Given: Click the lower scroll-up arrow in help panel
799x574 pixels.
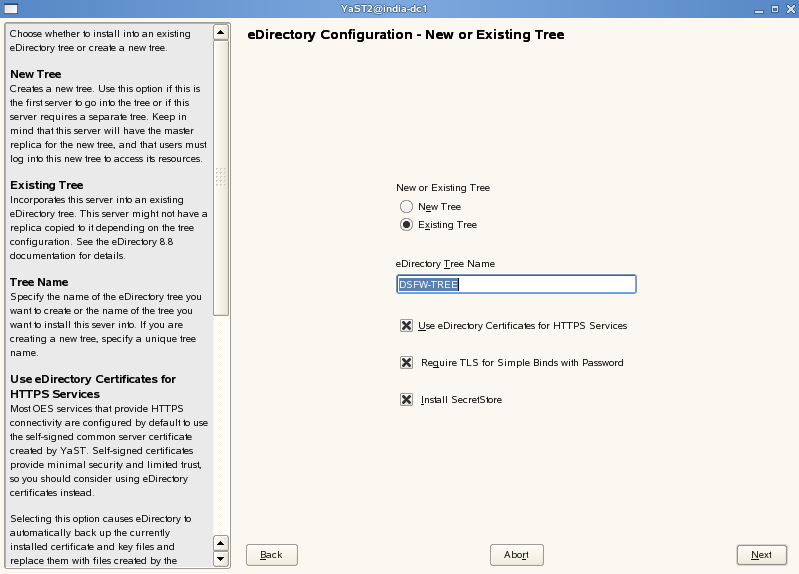Looking at the screenshot, I should (x=221, y=543).
